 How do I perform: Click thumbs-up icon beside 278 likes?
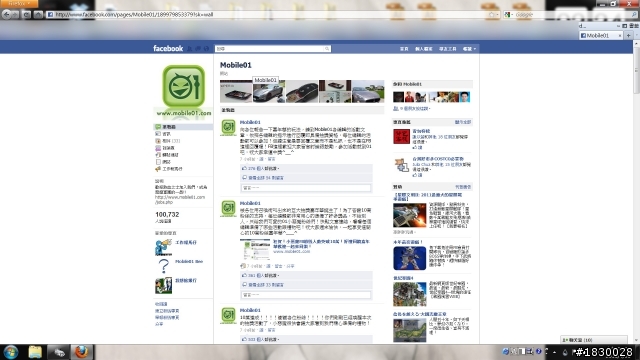point(244,168)
